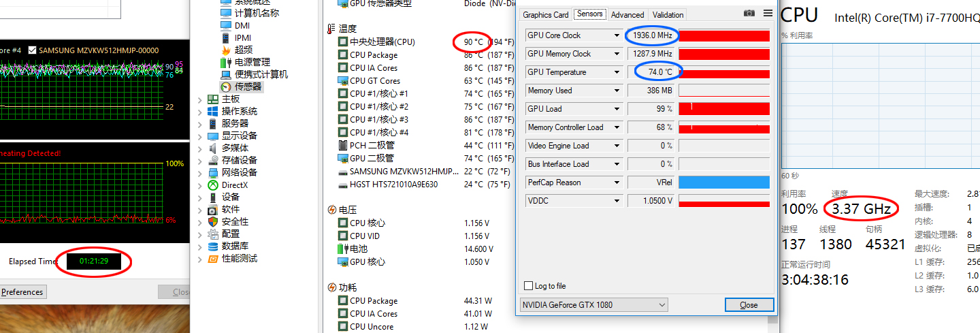Screen dimensions: 980x333
Task: Click the VDDC value 1.0500 V
Action: (651, 201)
